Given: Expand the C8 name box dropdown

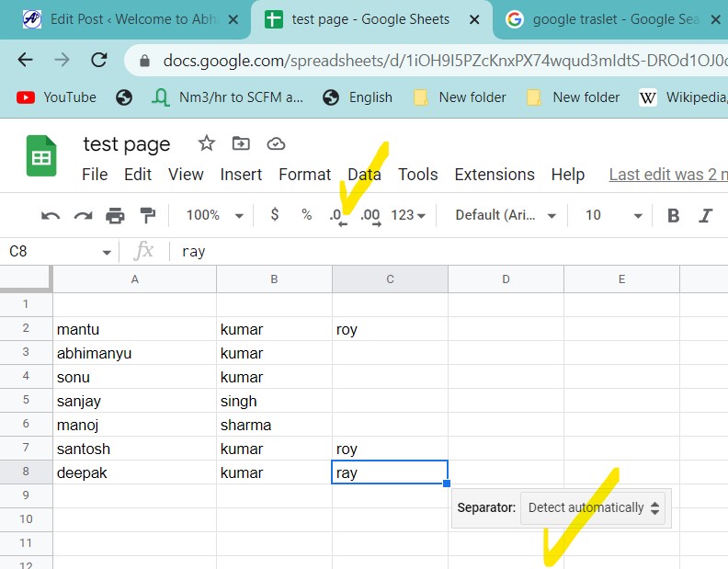Looking at the screenshot, I should pyautogui.click(x=107, y=253).
